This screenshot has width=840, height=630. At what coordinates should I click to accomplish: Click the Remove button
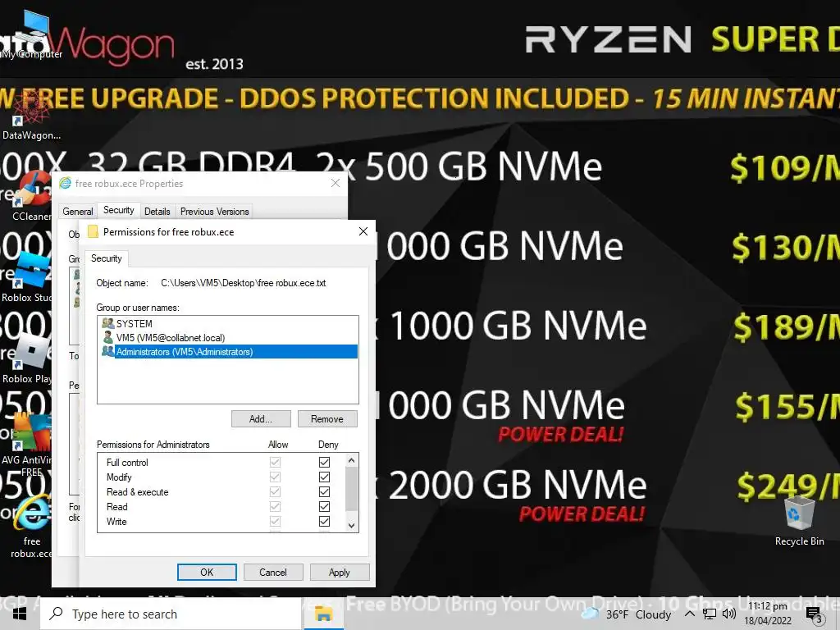326,419
